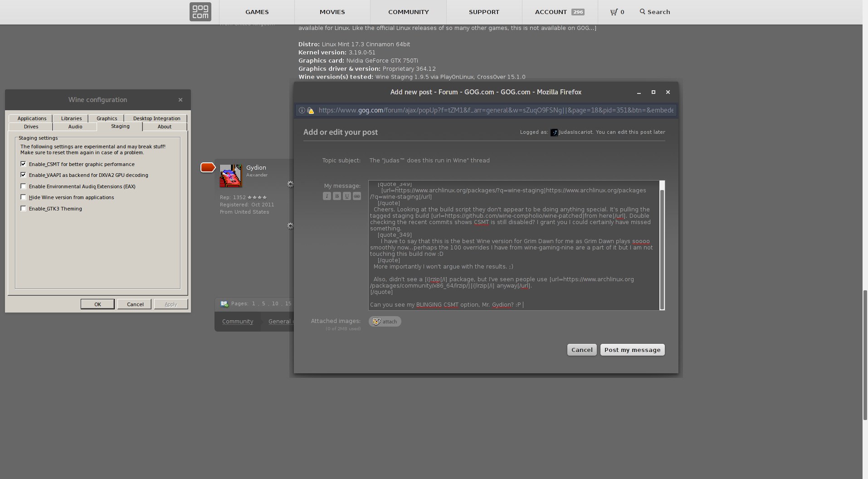
Task: Open the Audio tab in Wine configuration
Action: pos(75,127)
